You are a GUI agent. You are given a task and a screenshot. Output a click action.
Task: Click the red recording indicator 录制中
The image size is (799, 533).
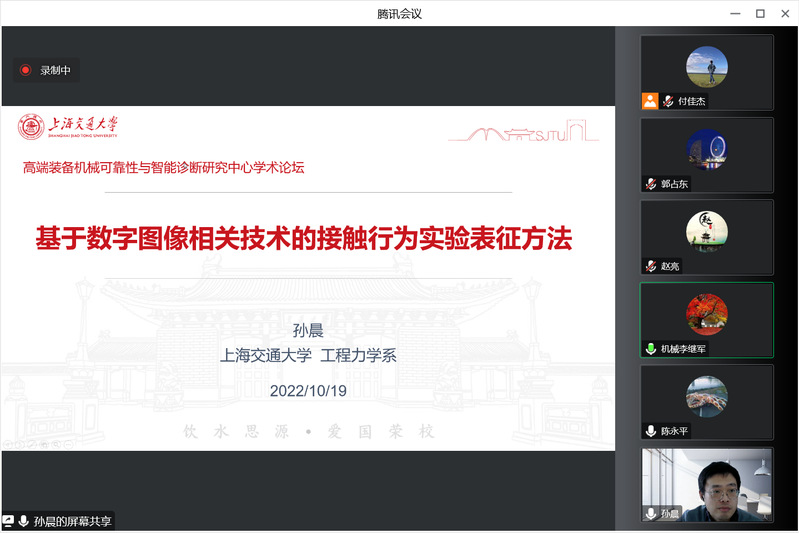point(26,70)
